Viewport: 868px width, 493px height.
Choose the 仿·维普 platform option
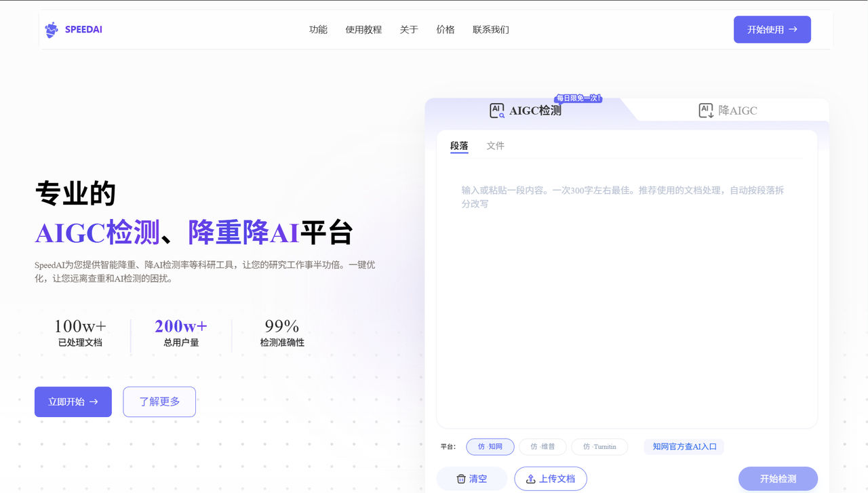[542, 447]
